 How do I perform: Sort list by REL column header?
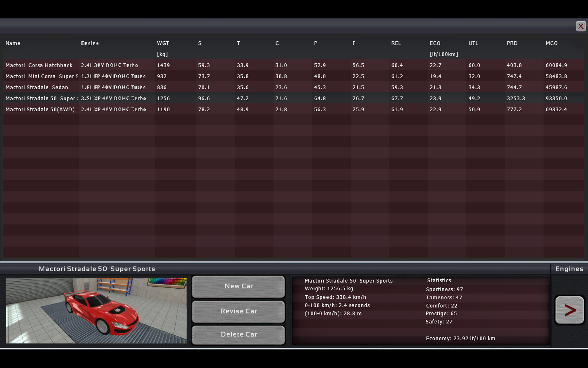pos(396,43)
